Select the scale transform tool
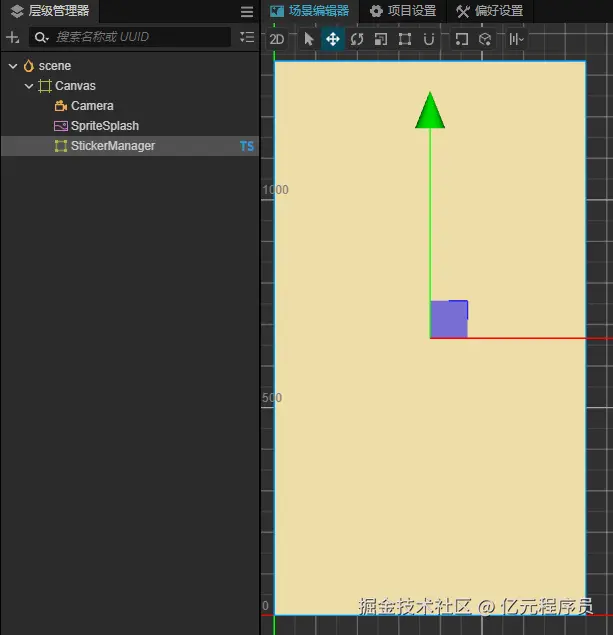Screen dimensions: 613x635 tap(381, 39)
